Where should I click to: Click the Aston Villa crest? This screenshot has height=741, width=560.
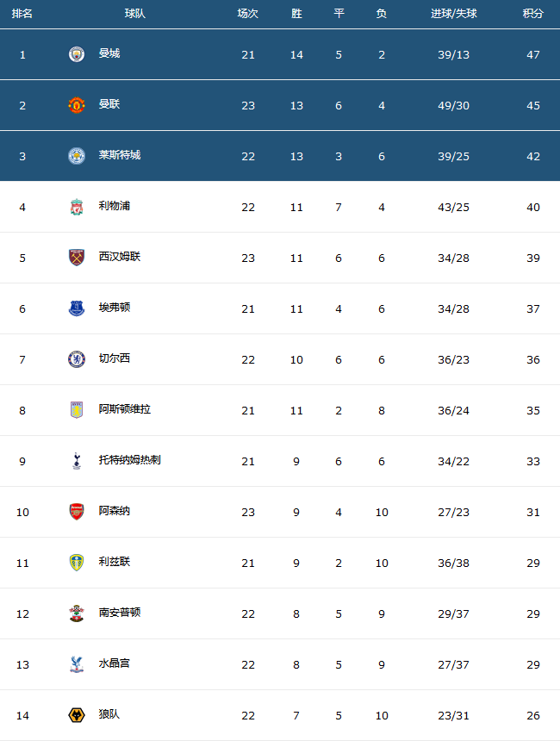[77, 410]
